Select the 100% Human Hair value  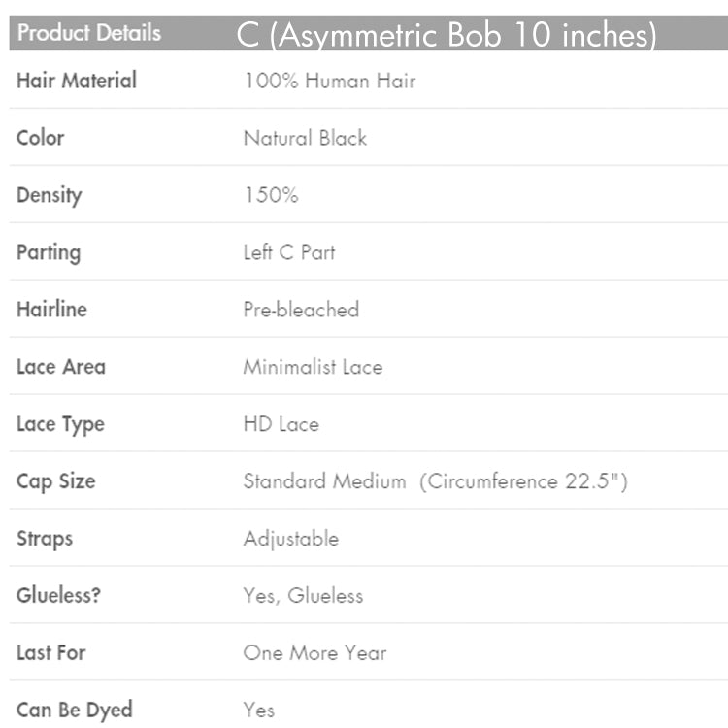(329, 81)
